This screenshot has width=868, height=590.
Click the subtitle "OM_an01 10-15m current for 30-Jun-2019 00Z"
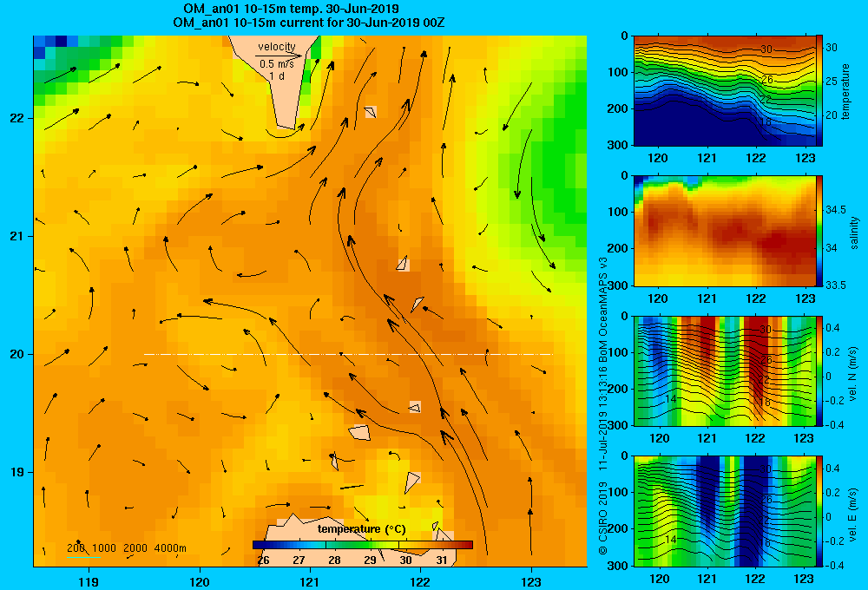[x=308, y=23]
